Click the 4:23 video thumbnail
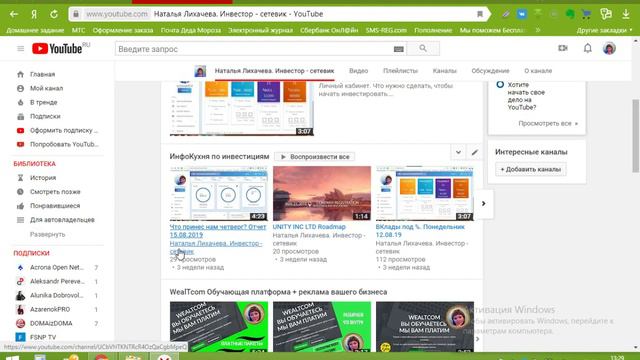Image resolution: width=640 pixels, height=360 pixels. (x=219, y=193)
